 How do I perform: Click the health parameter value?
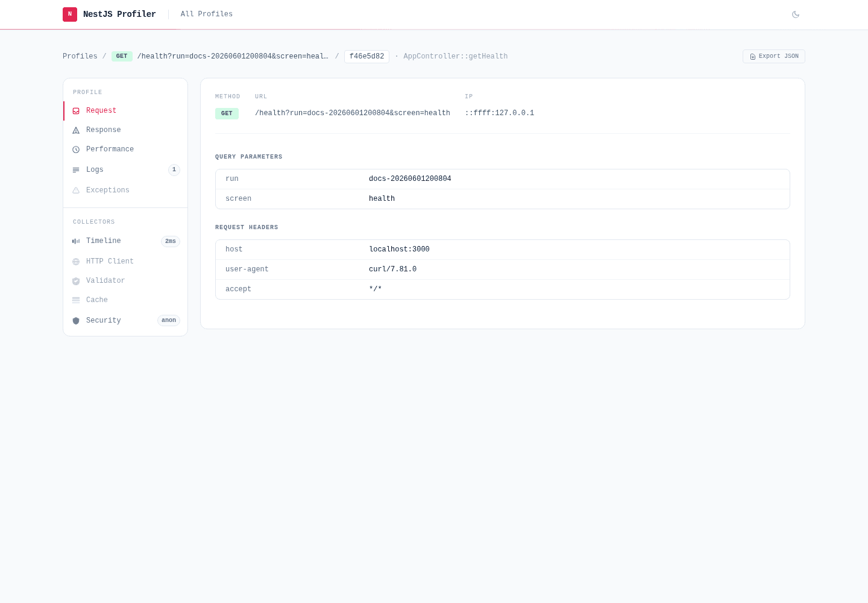pos(382,198)
